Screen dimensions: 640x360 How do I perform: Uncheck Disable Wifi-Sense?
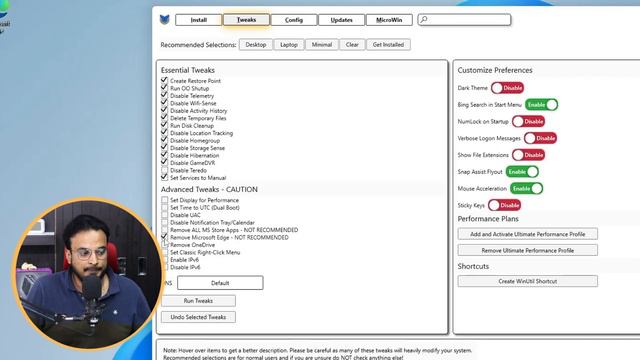pos(164,103)
